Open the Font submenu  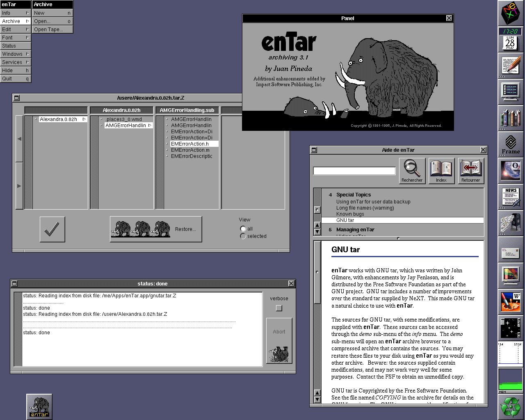16,38
